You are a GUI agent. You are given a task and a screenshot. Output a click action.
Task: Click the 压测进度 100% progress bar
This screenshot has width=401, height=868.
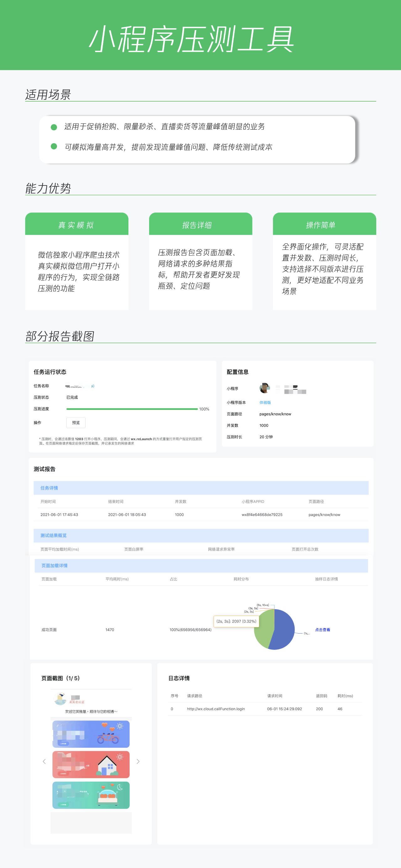click(132, 409)
